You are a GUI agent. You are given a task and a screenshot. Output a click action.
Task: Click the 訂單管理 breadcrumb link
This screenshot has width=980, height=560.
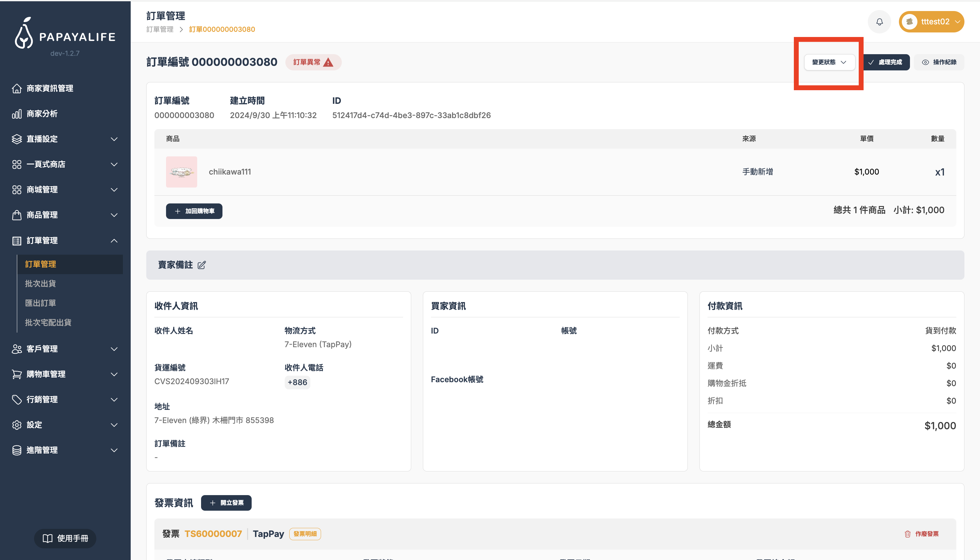160,30
